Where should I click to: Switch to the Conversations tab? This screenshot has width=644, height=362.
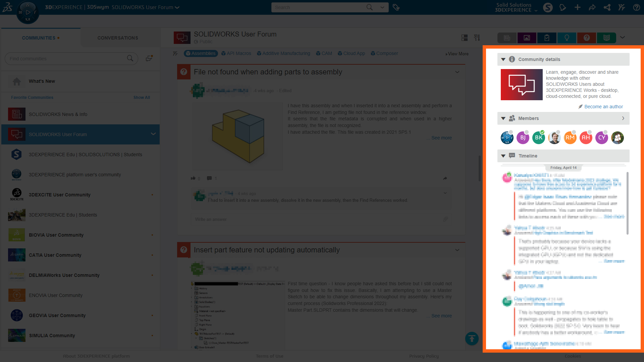point(118,38)
